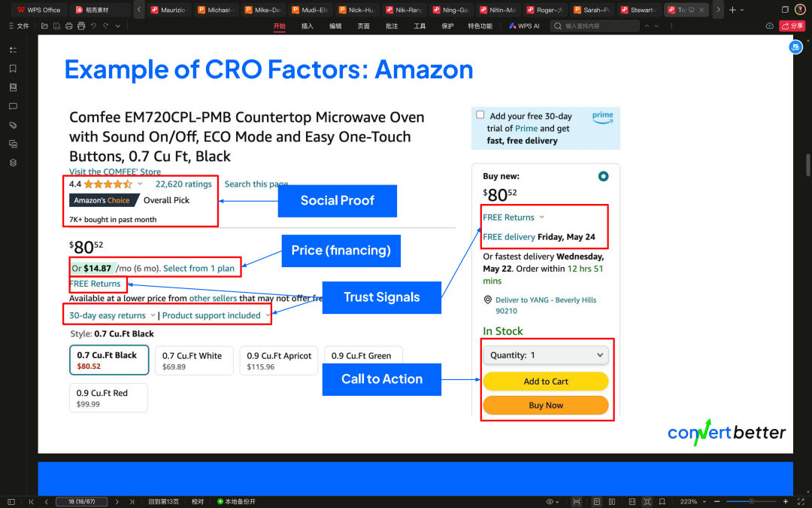Open the comments panel in left sidebar
Image resolution: width=812 pixels, height=508 pixels.
tap(13, 106)
